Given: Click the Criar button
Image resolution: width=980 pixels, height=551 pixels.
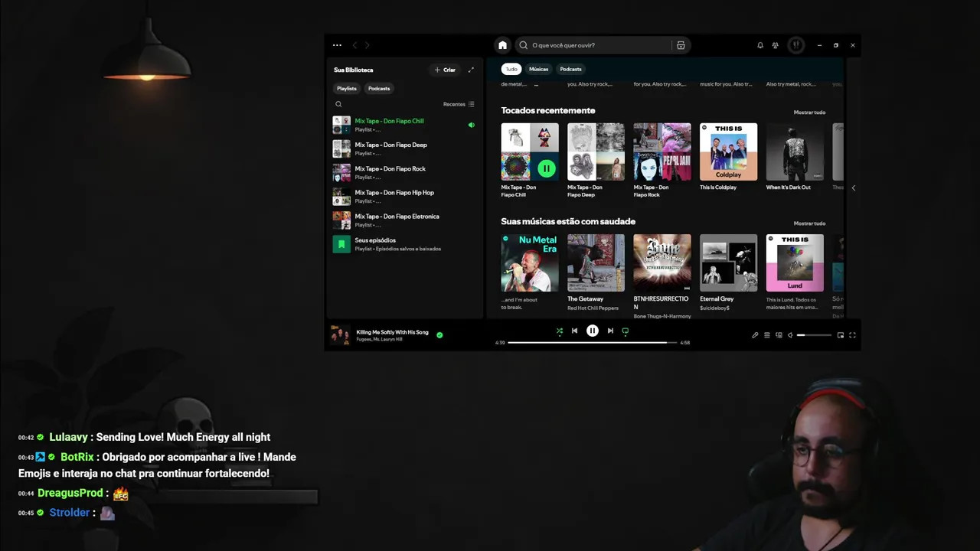Looking at the screenshot, I should [445, 70].
